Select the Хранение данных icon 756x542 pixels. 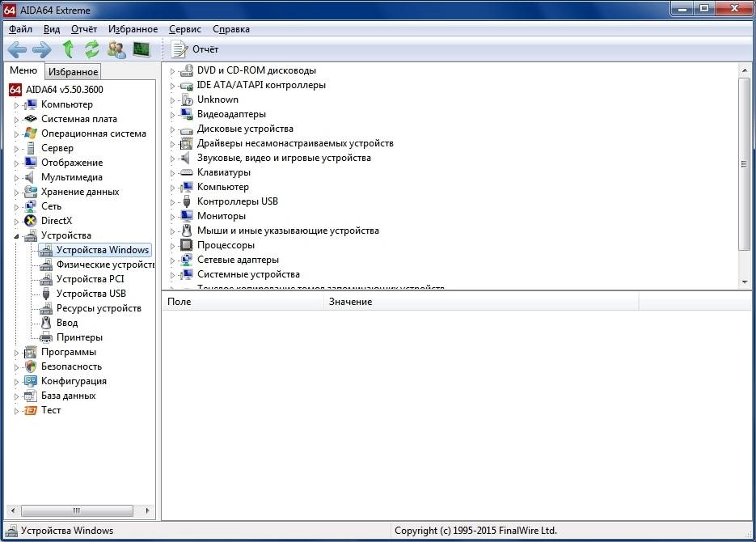coord(31,192)
